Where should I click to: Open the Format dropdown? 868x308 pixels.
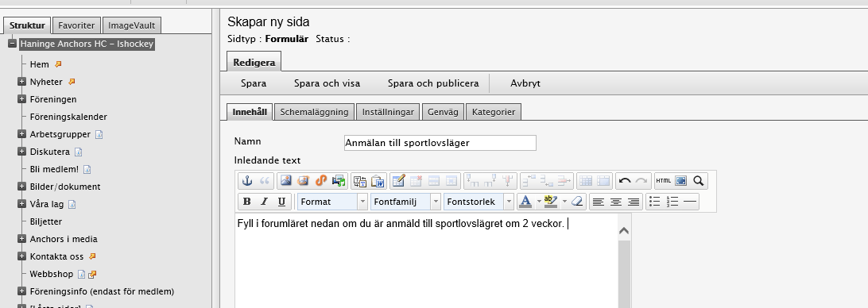(x=332, y=202)
